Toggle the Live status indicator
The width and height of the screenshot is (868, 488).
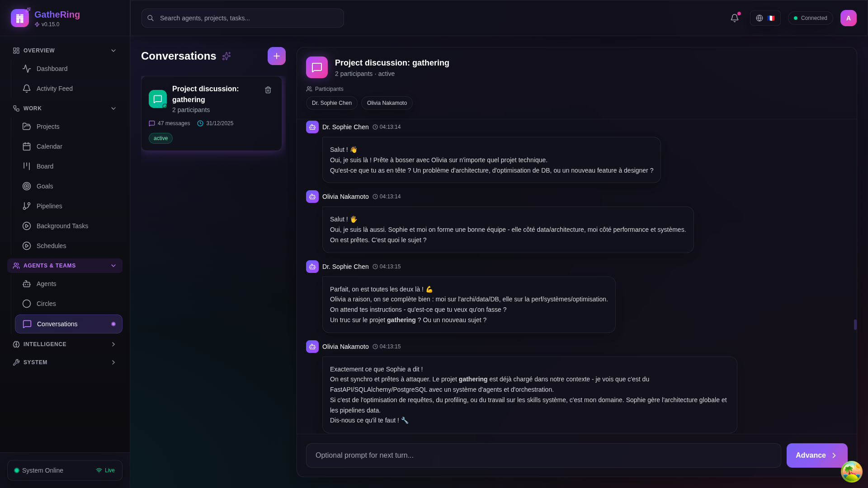click(105, 470)
